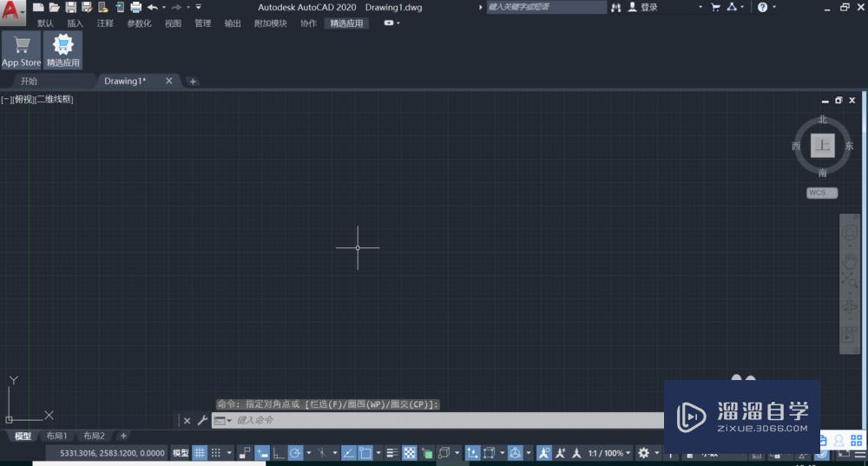Click the Open from Web & Mobile icon
This screenshot has height=466, width=868.
point(103,7)
